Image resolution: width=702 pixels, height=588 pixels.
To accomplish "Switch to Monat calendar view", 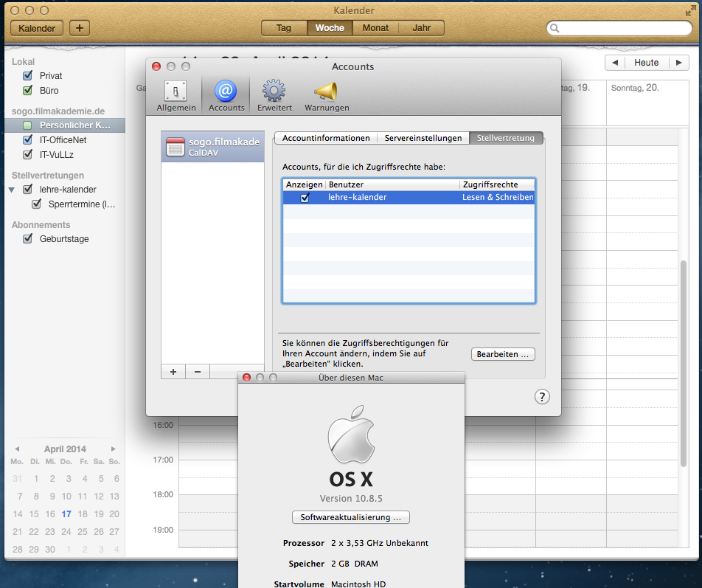I will pos(375,28).
